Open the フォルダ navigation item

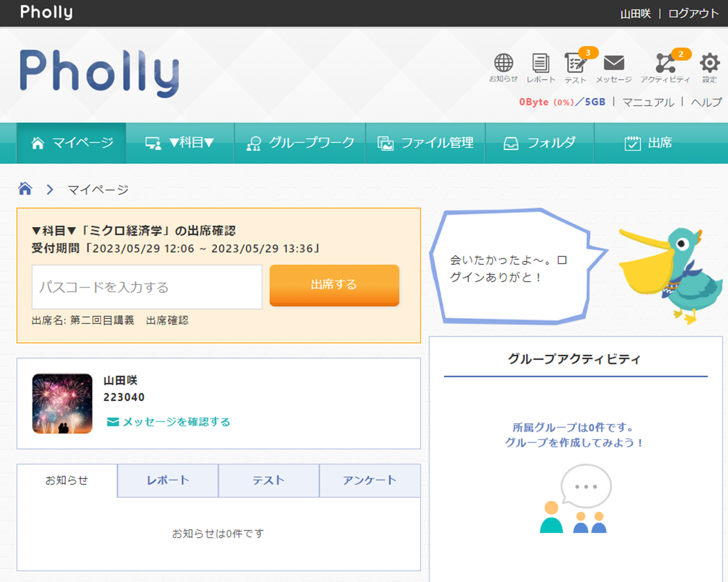(539, 143)
